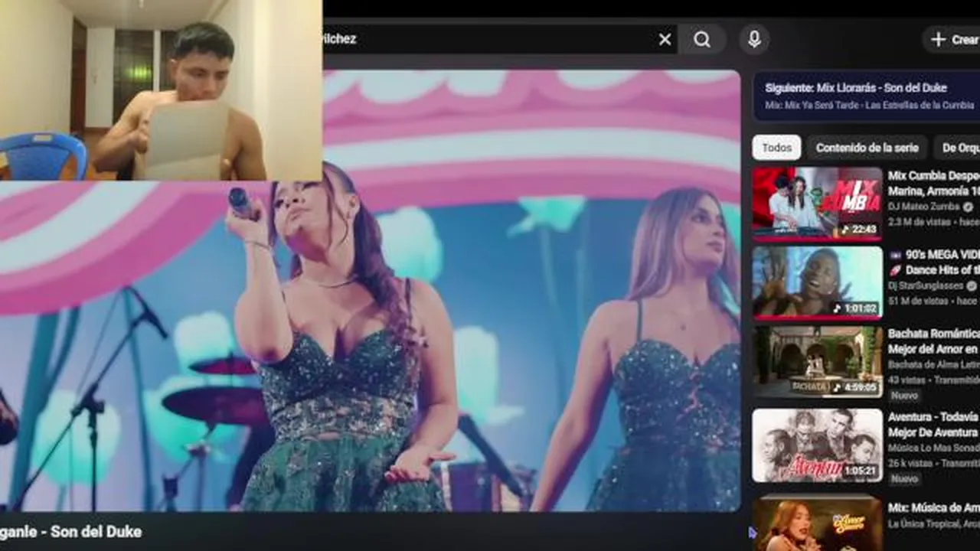
Task: Click the Nuevo badge under Aventura video
Action: coord(904,479)
